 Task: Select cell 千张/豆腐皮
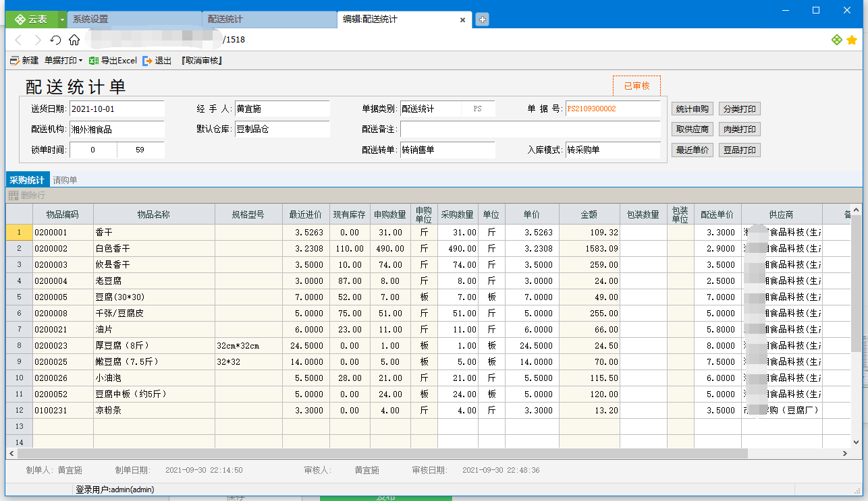tap(154, 314)
